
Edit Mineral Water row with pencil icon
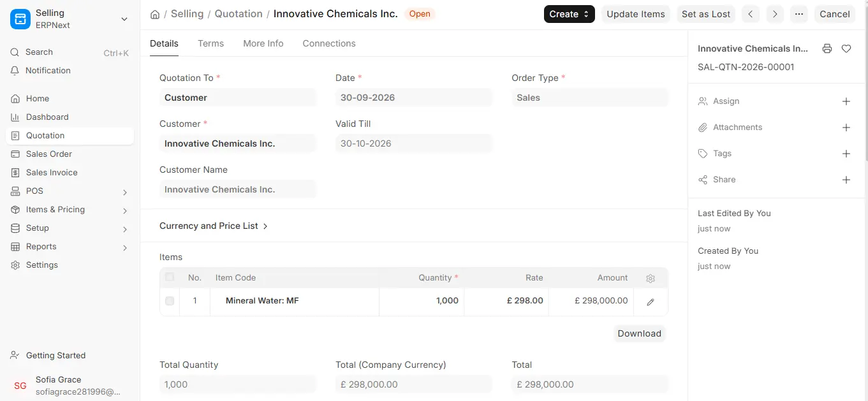651,302
